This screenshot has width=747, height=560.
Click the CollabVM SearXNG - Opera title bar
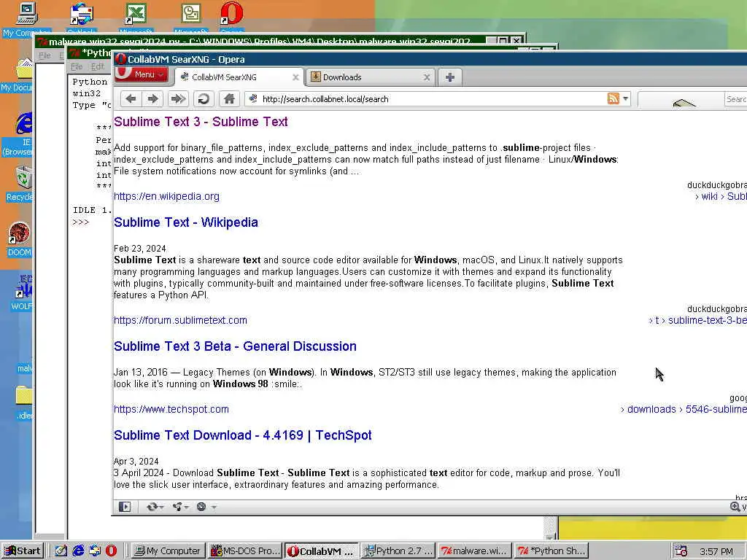pyautogui.click(x=429, y=59)
